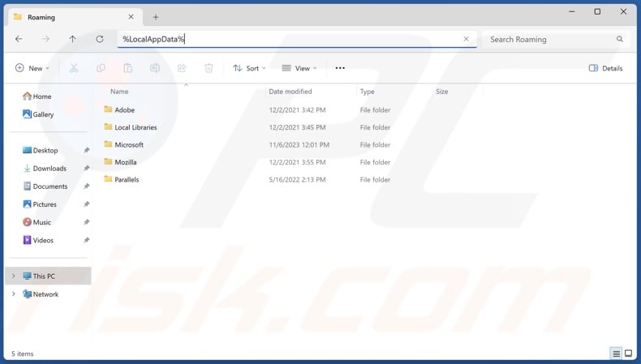
Task: Clear the address bar text with X
Action: (x=466, y=39)
